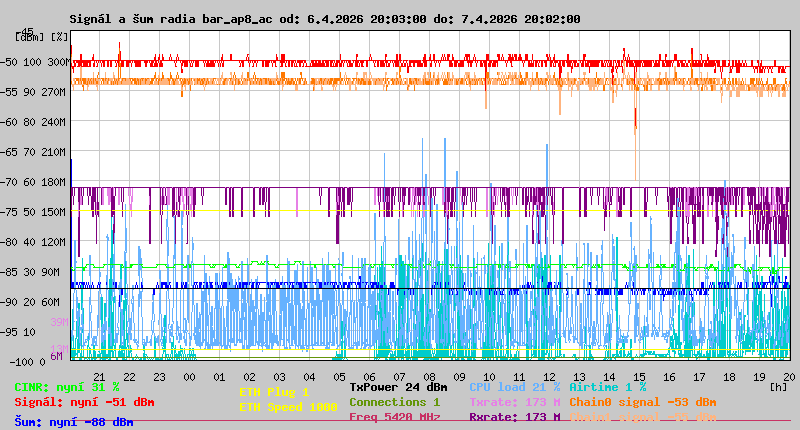Click the blue Šum noise legend entry
Viewport: 800px width, 430px height.
(x=74, y=422)
